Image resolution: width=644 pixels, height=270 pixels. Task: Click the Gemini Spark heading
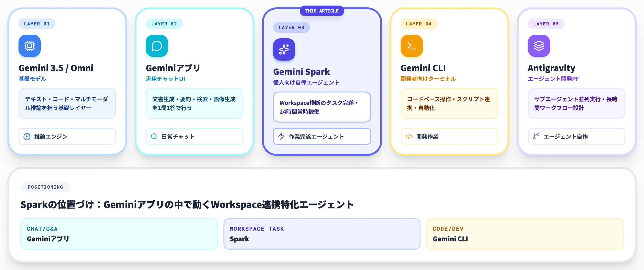(x=301, y=72)
